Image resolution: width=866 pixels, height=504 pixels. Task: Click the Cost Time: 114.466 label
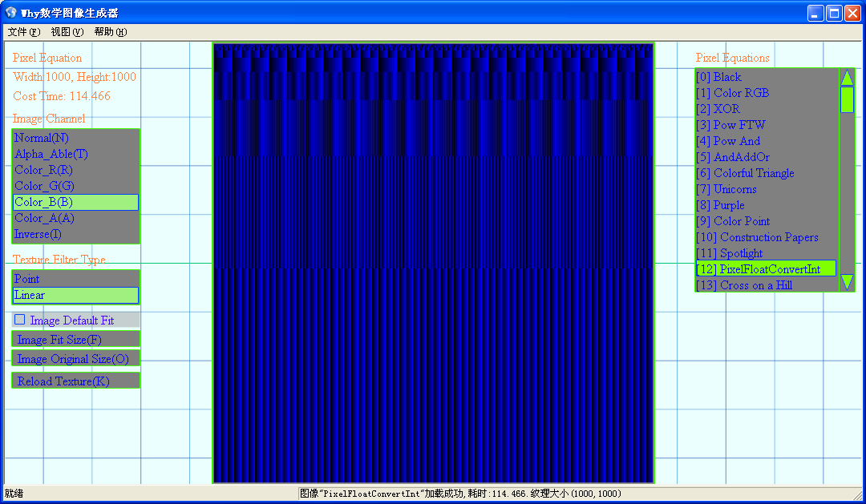62,96
